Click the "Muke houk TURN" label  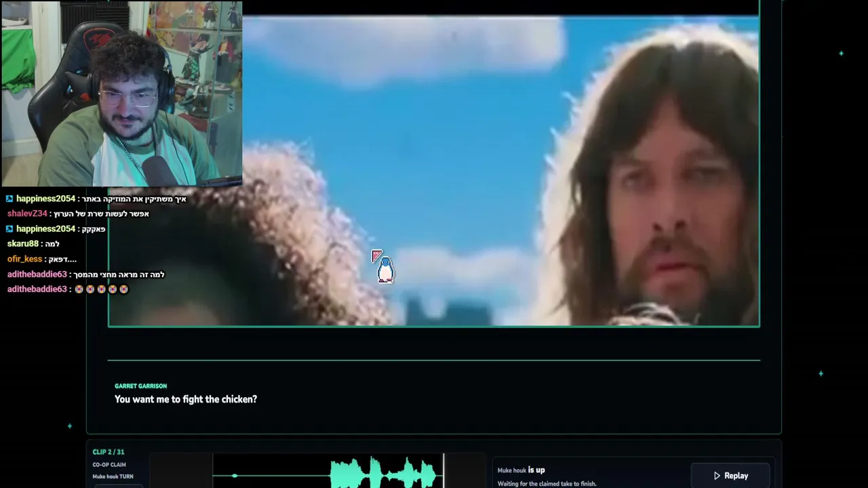pos(113,476)
